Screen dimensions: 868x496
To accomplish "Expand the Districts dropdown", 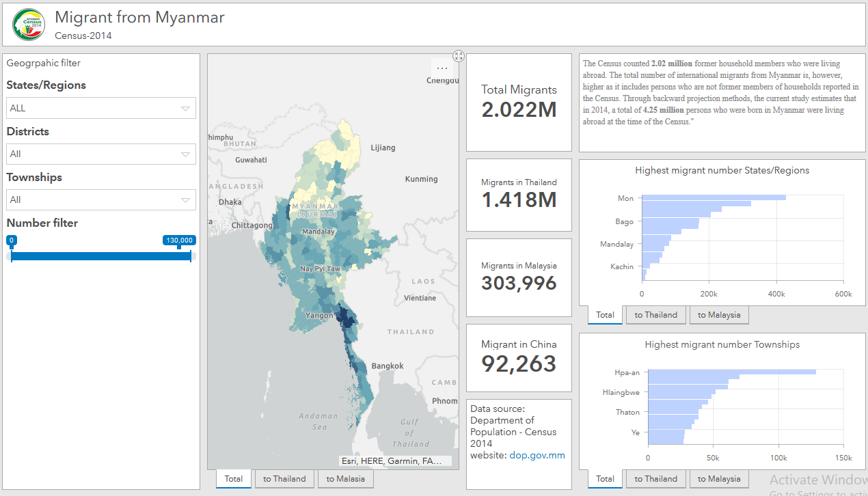I will coord(101,154).
